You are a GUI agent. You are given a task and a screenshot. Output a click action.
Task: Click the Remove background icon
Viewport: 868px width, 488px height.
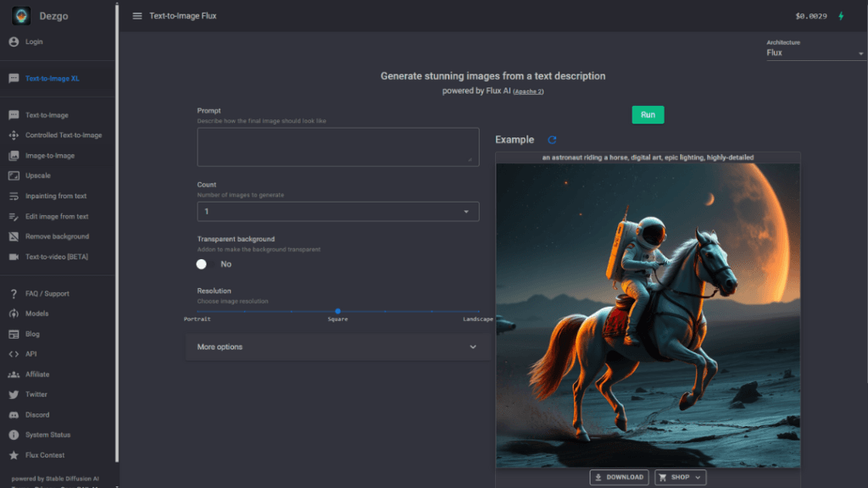14,236
